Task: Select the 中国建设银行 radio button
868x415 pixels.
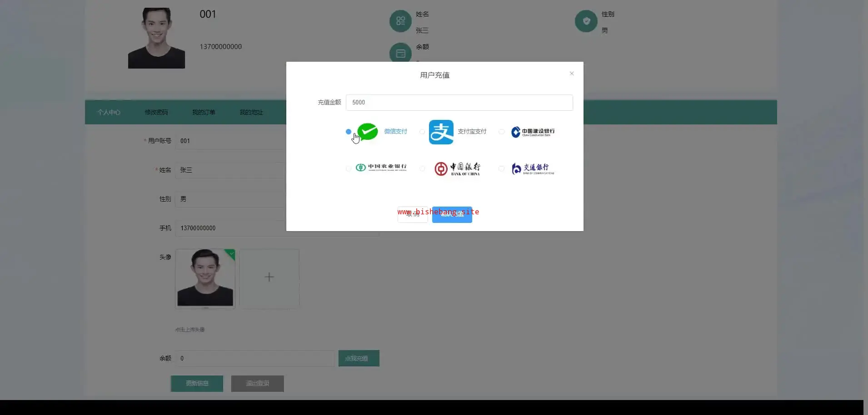Action: (x=501, y=132)
